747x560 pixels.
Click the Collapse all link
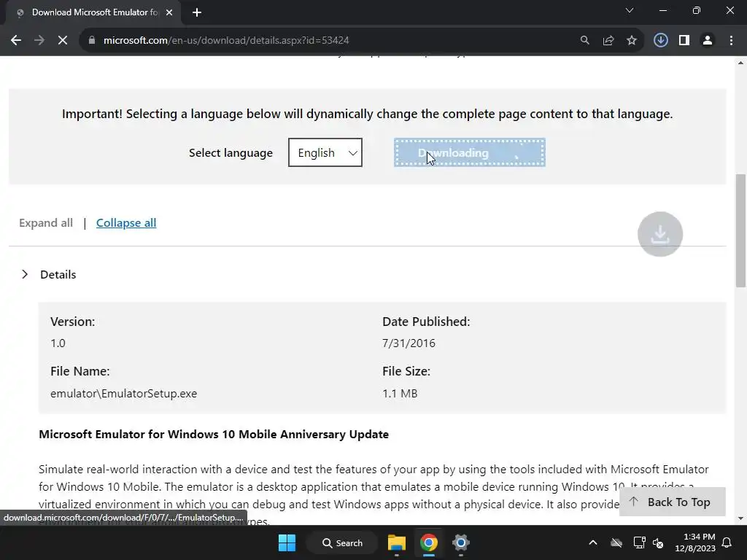(x=126, y=223)
